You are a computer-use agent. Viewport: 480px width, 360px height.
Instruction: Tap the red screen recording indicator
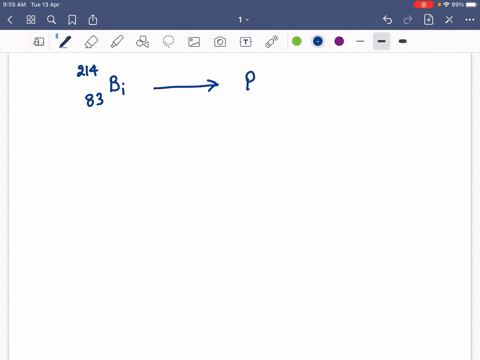point(423,5)
